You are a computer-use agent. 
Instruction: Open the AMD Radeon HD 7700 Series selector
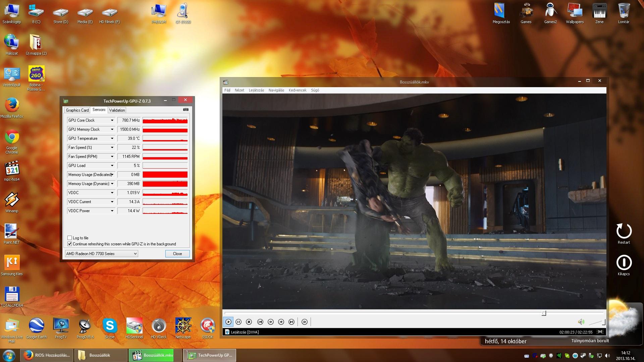coord(101,254)
